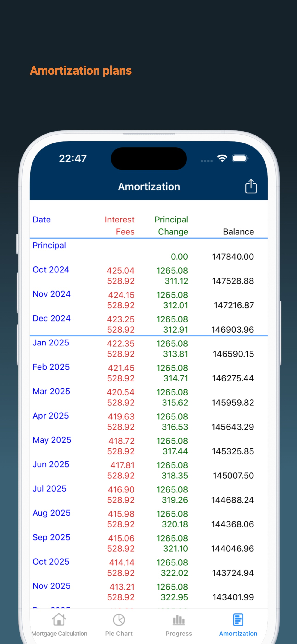This screenshot has height=644, width=297.
Task: Select the Mar 2025 row
Action: [148, 397]
